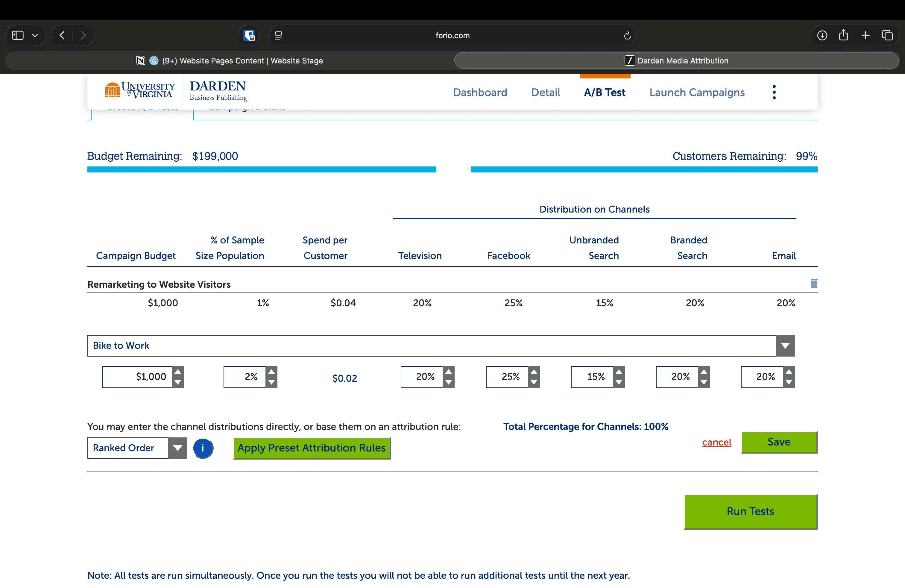Click the red cancel link
The height and width of the screenshot is (588, 905).
716,442
